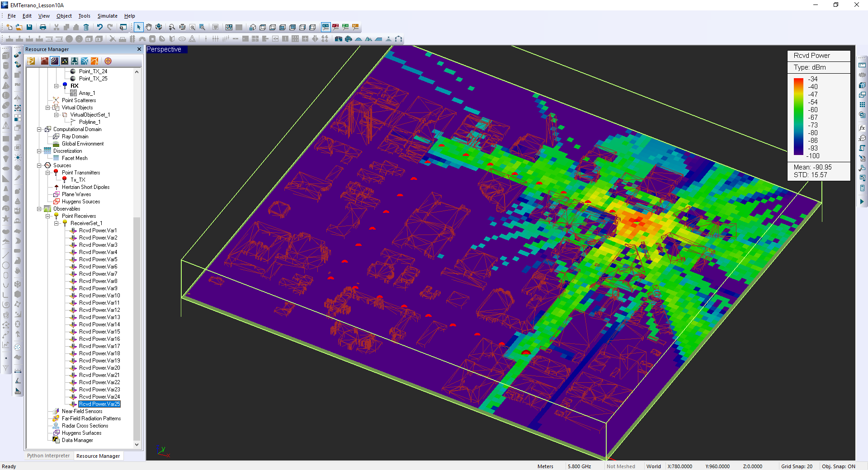Screen dimensions: 868x470
Task: Open the Simulate menu
Action: click(107, 16)
